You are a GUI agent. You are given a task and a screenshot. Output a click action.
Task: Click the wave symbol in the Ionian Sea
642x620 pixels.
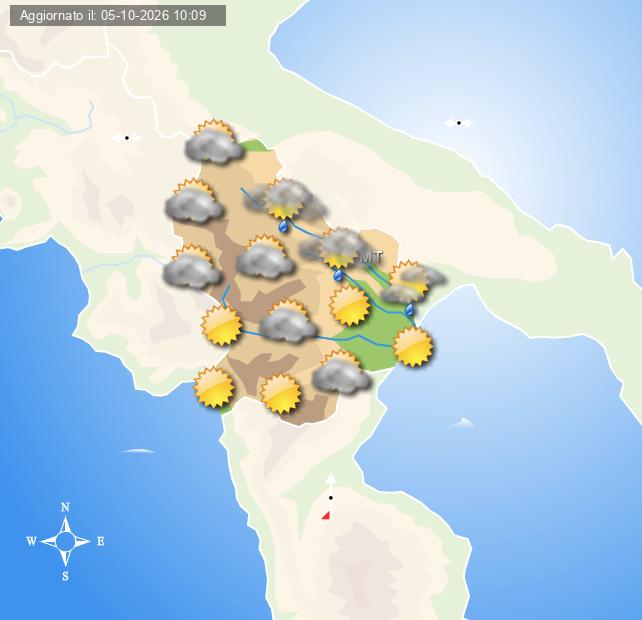462,422
